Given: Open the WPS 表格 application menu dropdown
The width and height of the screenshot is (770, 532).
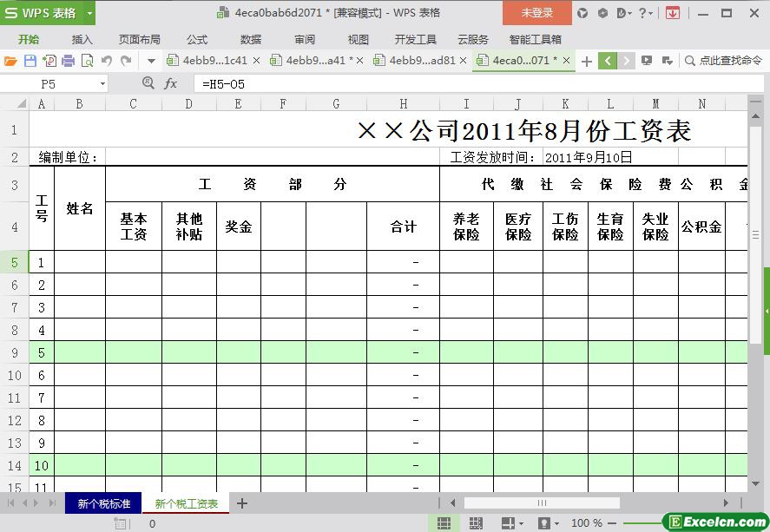Looking at the screenshot, I should 89,13.
